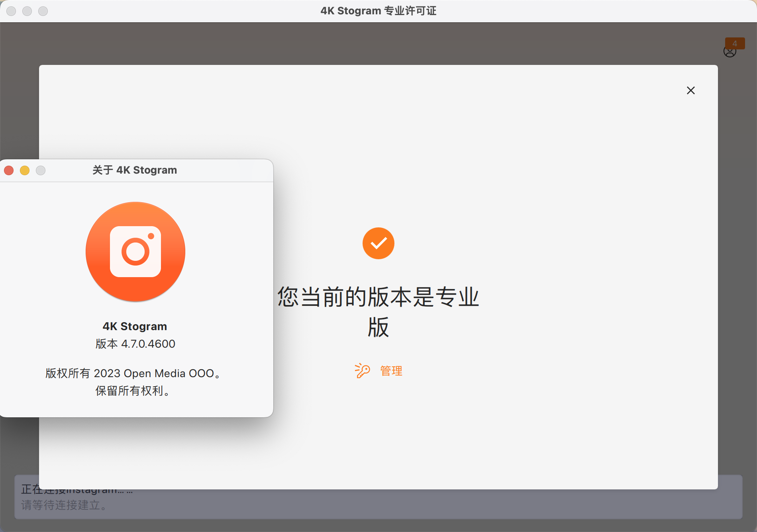Click the orange checkmark icon

click(x=378, y=243)
